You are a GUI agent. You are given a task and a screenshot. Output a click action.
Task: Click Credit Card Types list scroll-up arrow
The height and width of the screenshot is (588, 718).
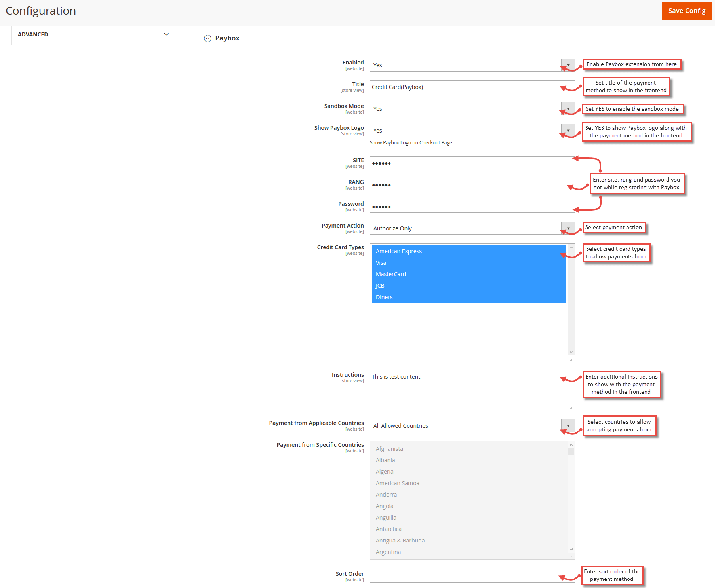click(571, 248)
